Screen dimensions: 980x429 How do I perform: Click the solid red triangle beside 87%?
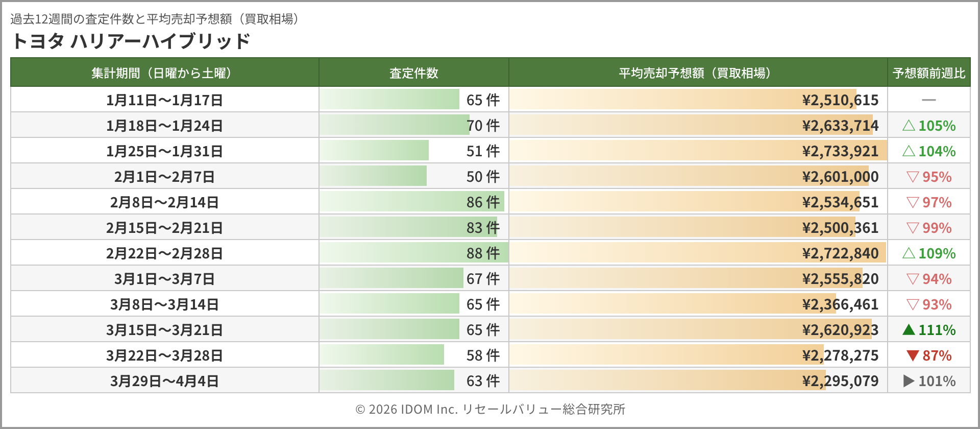[x=913, y=355]
